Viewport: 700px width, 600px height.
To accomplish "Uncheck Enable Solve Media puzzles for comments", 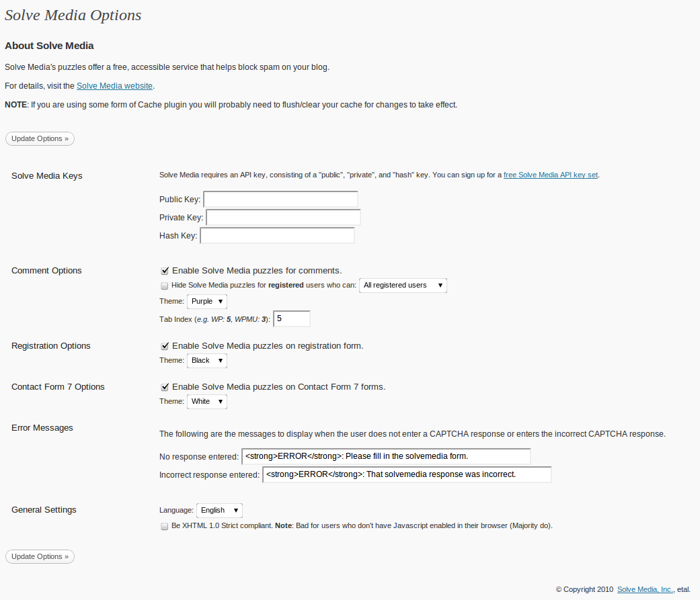I will (165, 271).
